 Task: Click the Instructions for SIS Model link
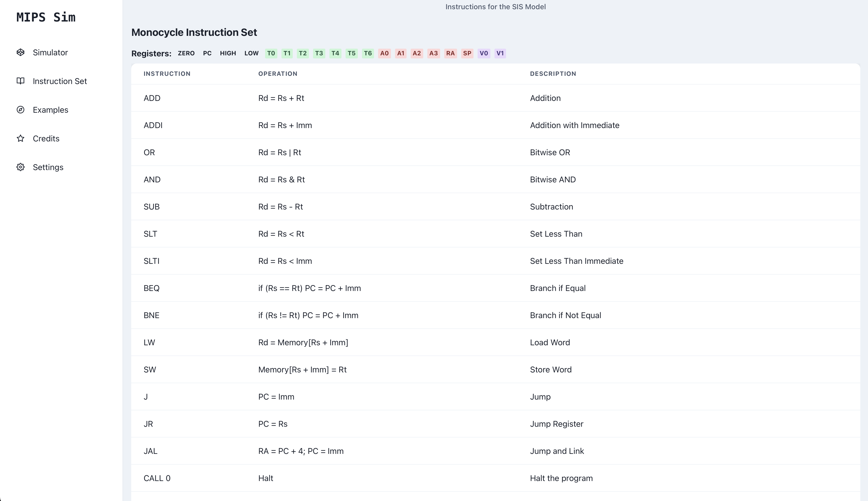coord(496,7)
